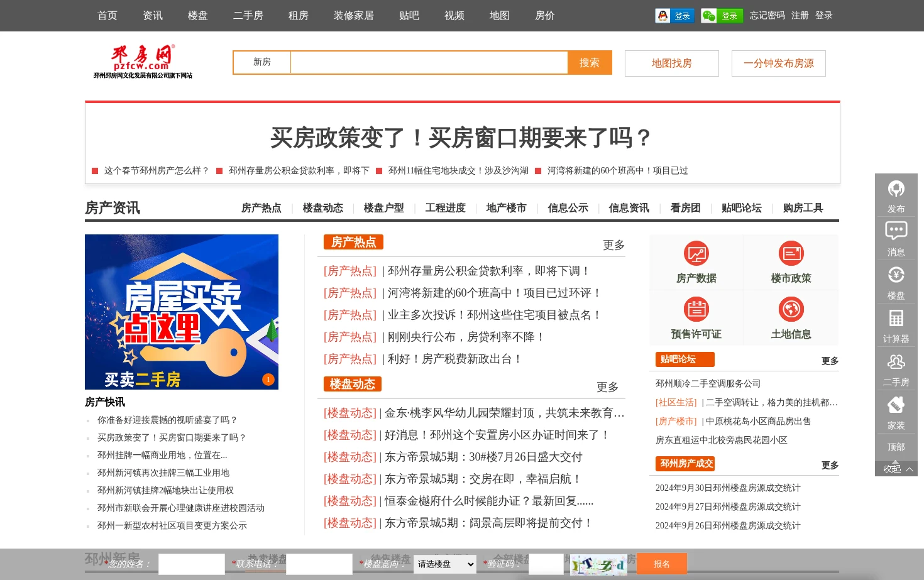Open headline 买房政策变了！买房窗口期要来了吗？
924x580 pixels.
[x=462, y=138]
